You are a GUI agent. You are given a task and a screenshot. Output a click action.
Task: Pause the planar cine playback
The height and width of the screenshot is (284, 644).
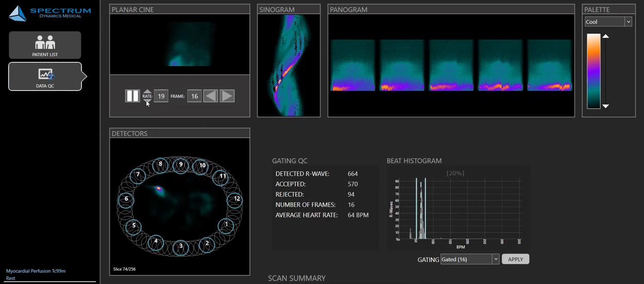click(x=133, y=96)
